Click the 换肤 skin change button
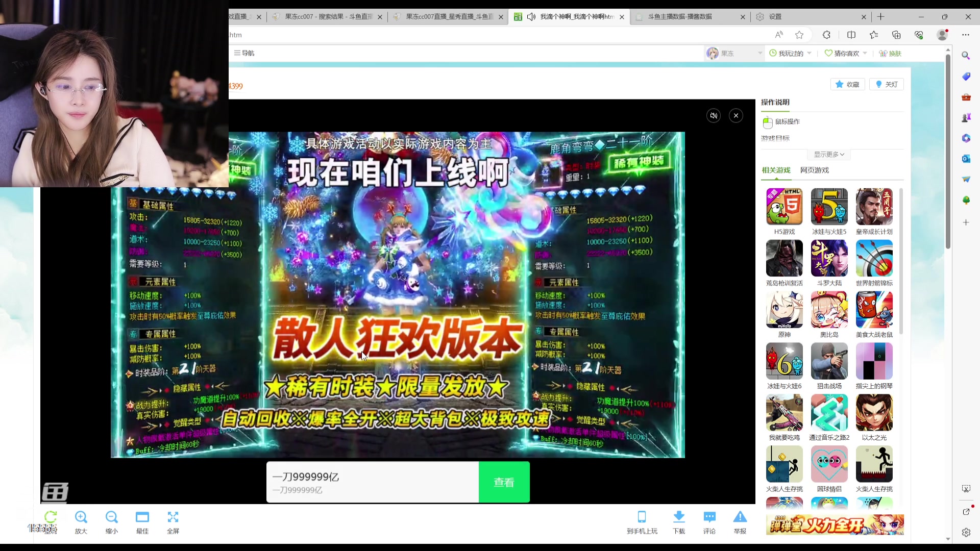This screenshot has width=980, height=551. coord(890,53)
